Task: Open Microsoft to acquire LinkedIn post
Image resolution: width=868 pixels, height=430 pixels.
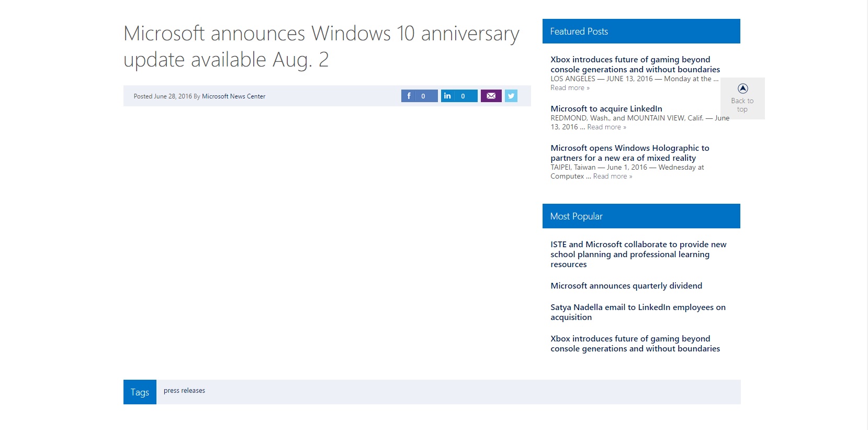Action: pos(606,108)
